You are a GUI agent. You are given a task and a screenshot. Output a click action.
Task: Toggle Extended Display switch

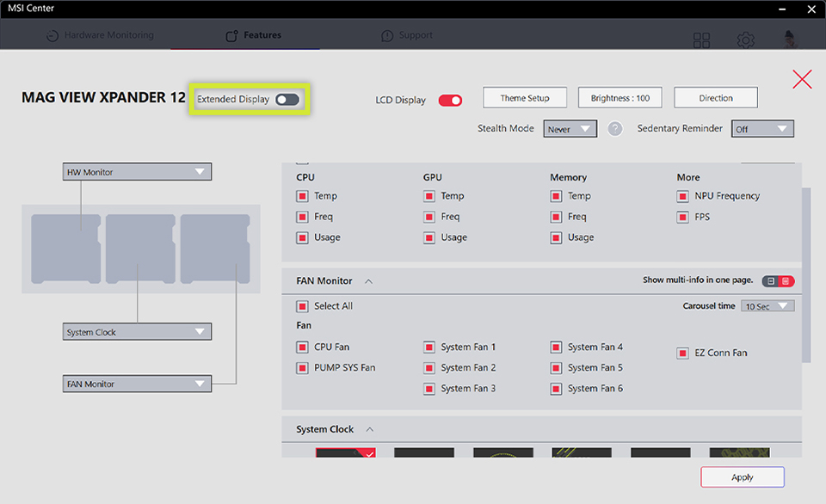click(x=287, y=100)
